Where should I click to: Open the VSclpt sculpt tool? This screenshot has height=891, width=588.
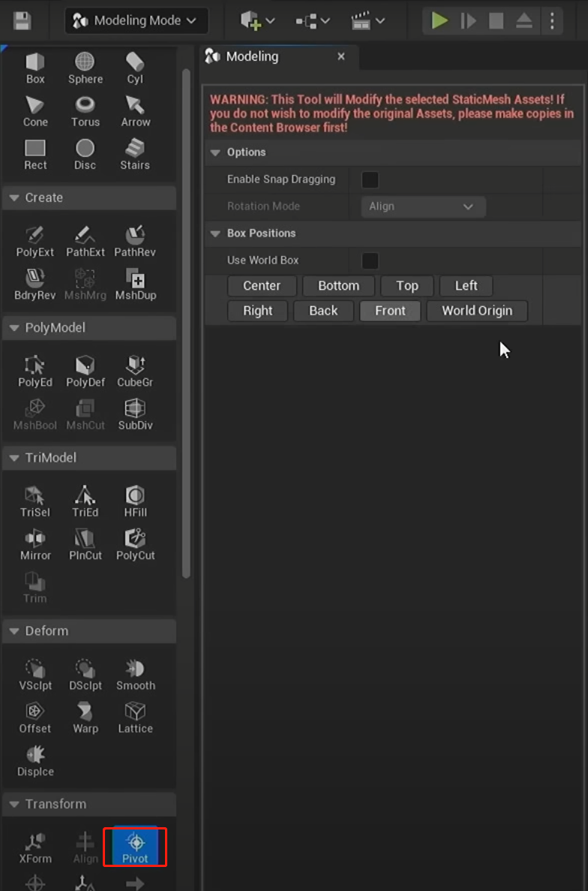click(x=35, y=675)
